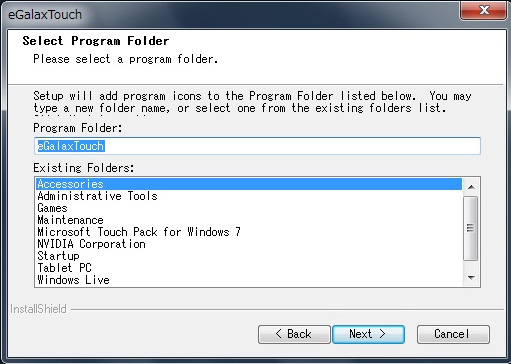Select Accessories in Existing Folders
511x364 pixels.
pos(249,184)
